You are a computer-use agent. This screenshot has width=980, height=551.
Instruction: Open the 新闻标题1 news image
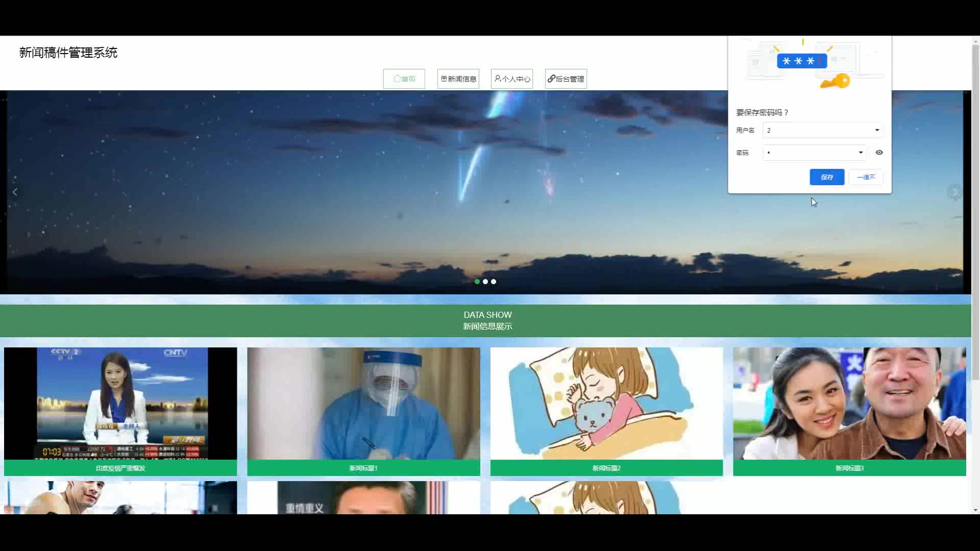[x=363, y=403]
